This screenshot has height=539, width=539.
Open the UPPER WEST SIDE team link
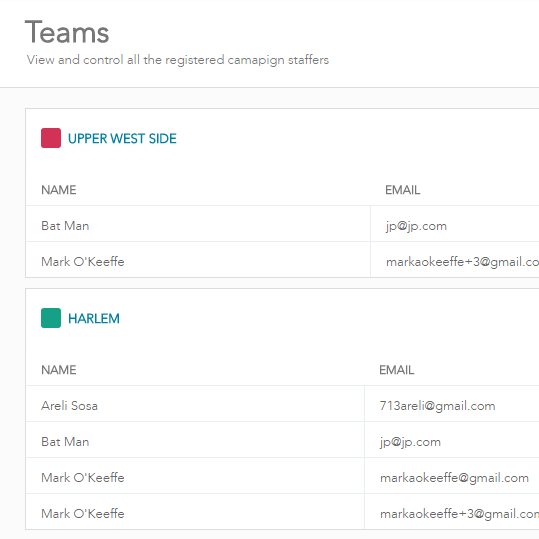tap(122, 139)
